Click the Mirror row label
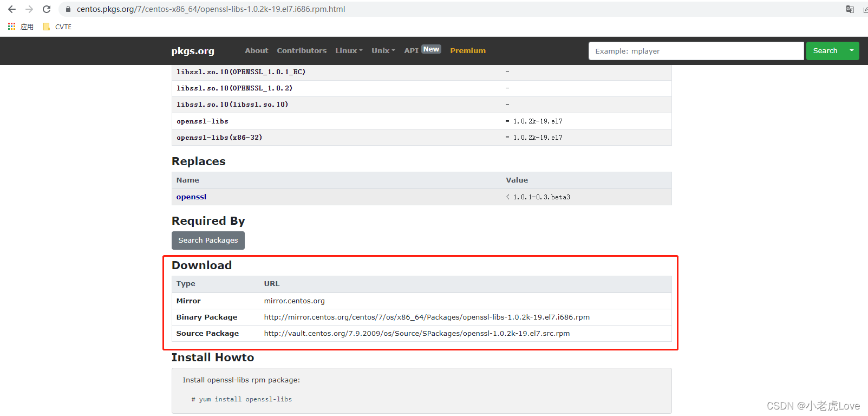The width and height of the screenshot is (868, 416). [x=188, y=301]
